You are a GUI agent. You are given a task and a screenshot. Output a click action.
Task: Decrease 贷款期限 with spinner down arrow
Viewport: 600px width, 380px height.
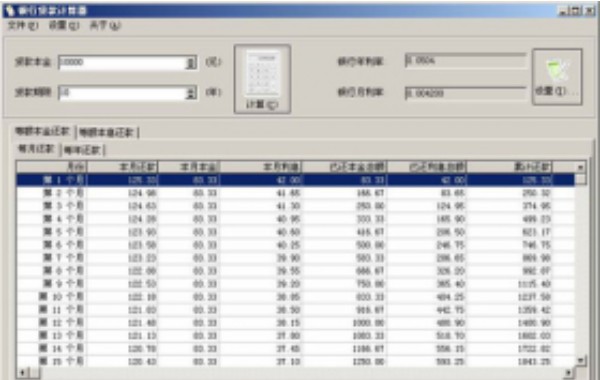click(191, 96)
